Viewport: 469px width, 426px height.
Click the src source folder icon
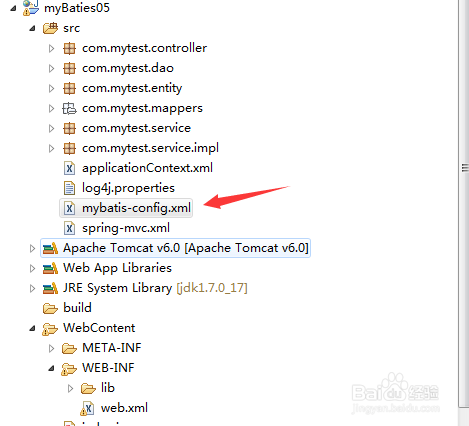pyautogui.click(x=50, y=28)
